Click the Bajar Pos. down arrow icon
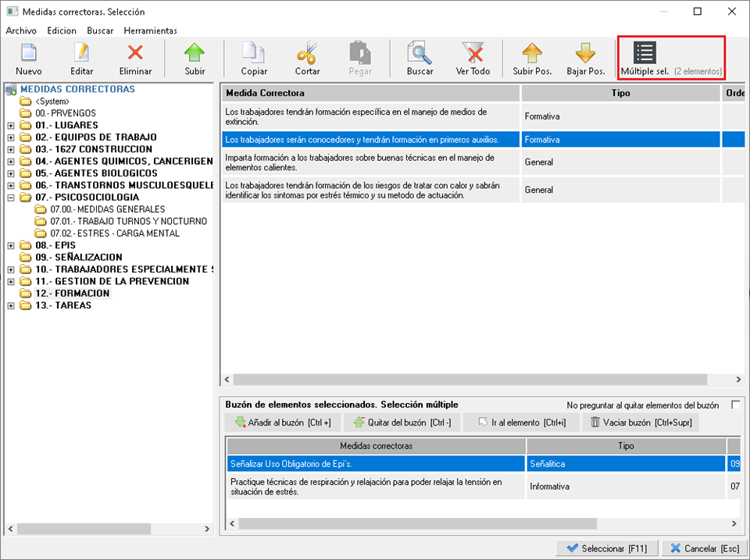 (x=585, y=54)
